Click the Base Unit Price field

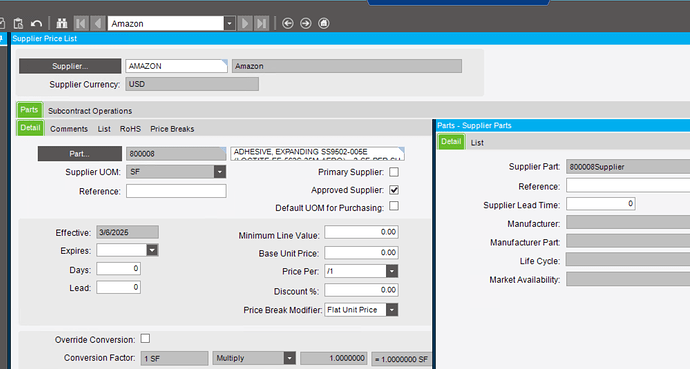point(361,252)
